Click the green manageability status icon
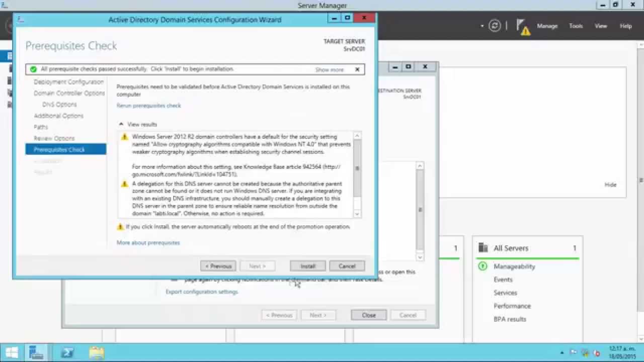The image size is (644, 362). pos(482,266)
